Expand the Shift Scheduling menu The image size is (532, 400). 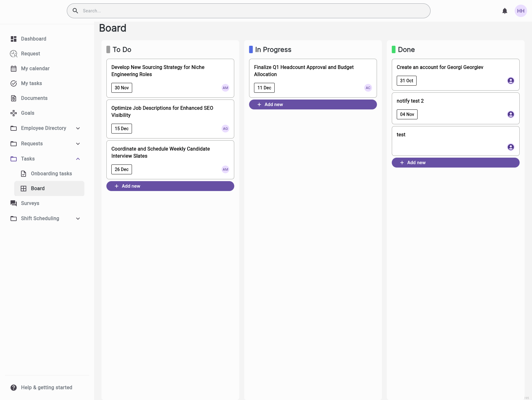click(x=78, y=219)
